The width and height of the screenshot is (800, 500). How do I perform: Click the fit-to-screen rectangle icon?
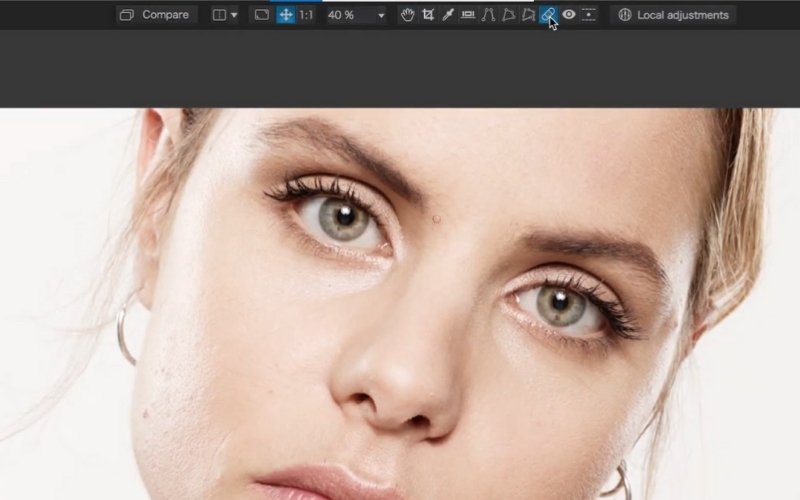(261, 15)
